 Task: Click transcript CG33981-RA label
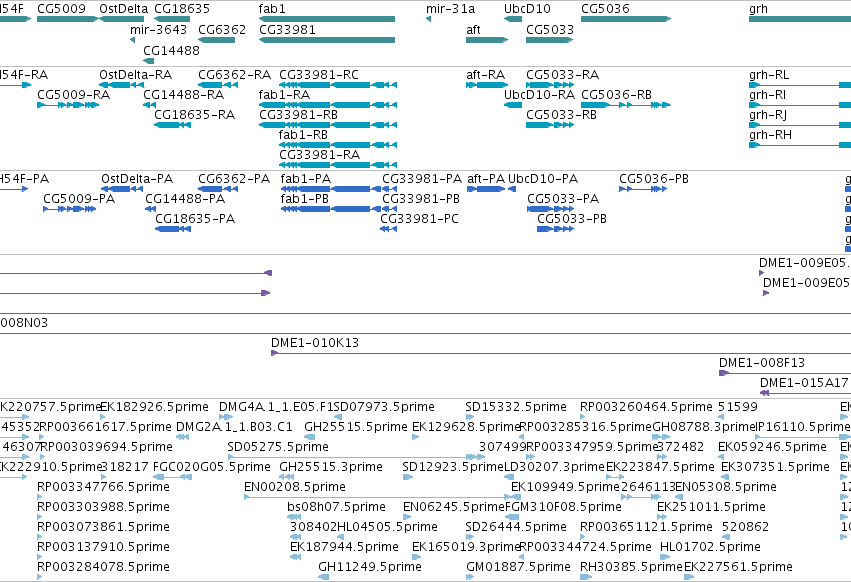coord(319,155)
